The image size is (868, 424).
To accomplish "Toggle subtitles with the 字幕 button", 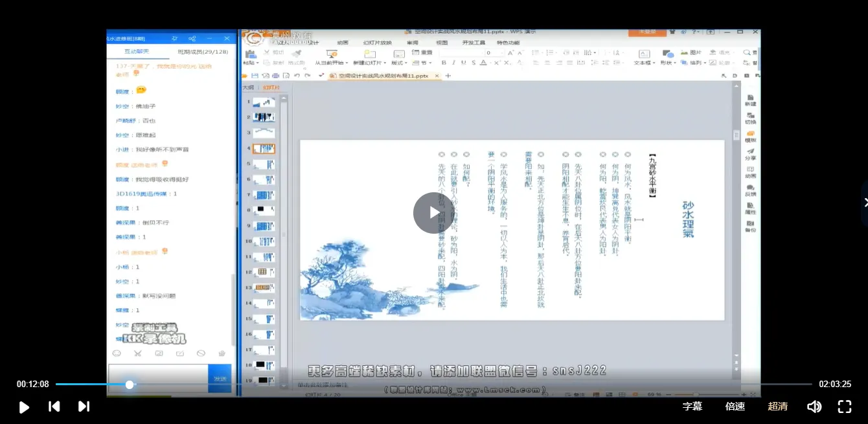I will [692, 407].
